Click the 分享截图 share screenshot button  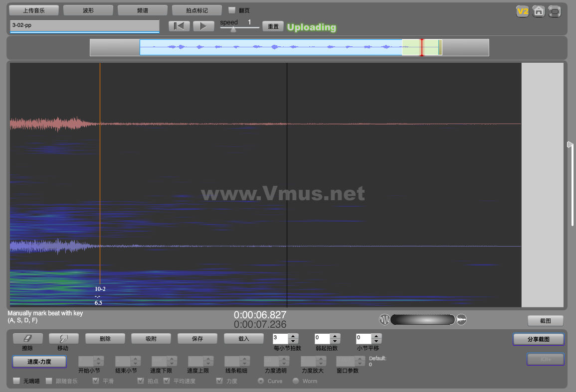[538, 339]
